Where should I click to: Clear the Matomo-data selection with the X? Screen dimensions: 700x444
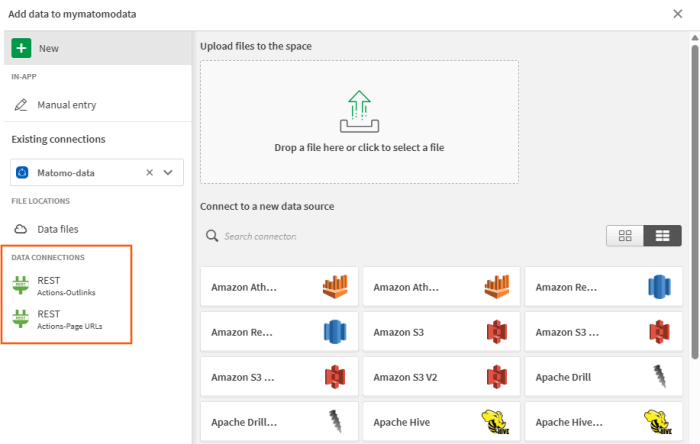(x=150, y=172)
